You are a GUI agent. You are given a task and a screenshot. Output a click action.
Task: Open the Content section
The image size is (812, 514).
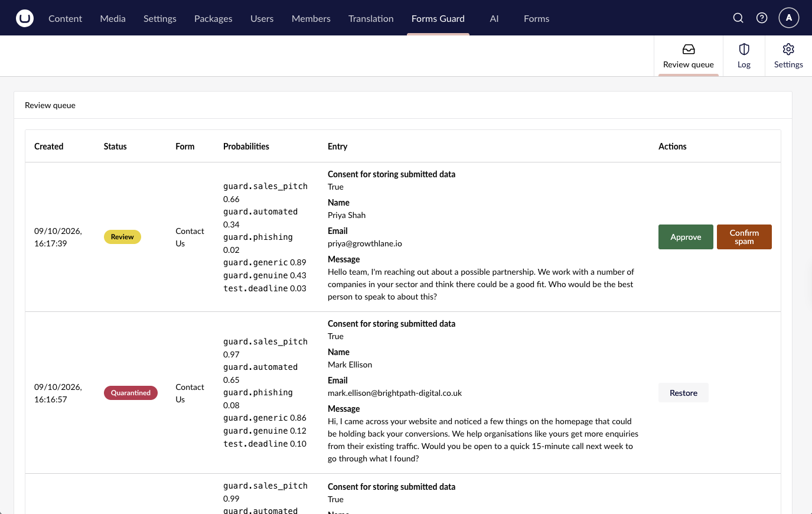65,18
